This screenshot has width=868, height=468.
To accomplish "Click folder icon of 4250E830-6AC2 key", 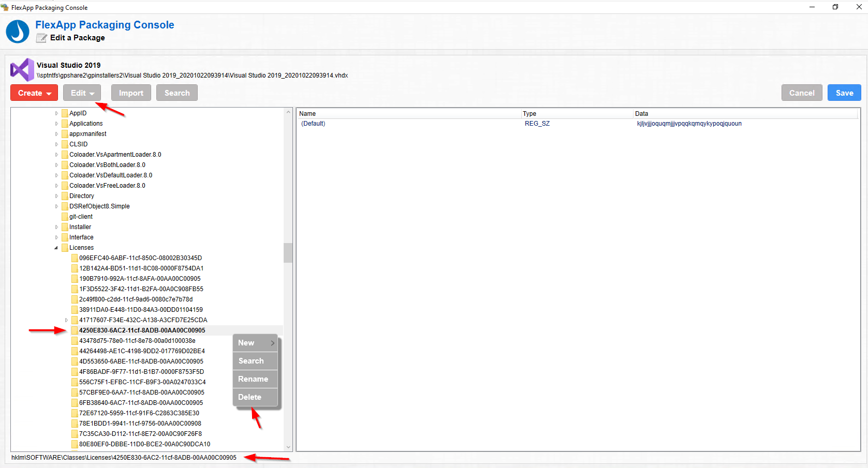I will point(75,330).
